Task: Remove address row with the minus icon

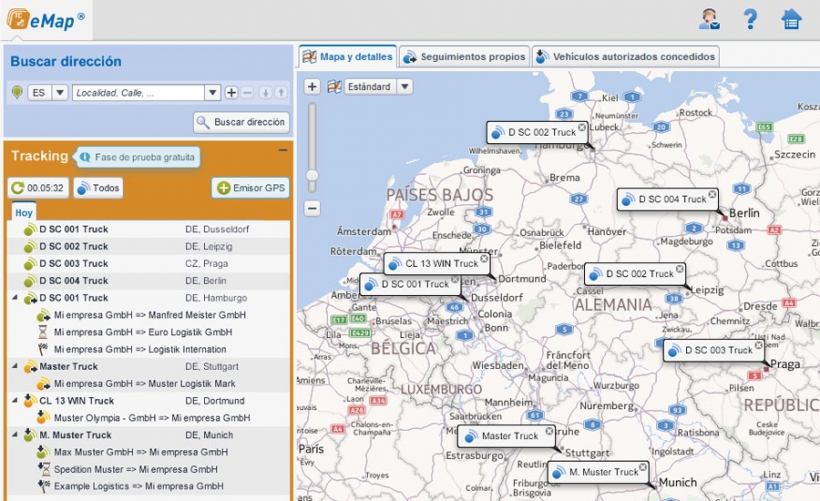Action: tap(247, 93)
